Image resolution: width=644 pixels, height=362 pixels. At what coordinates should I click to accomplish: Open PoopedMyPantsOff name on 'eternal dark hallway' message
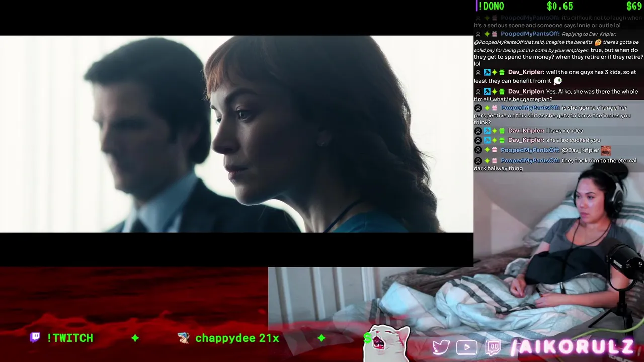(x=530, y=161)
